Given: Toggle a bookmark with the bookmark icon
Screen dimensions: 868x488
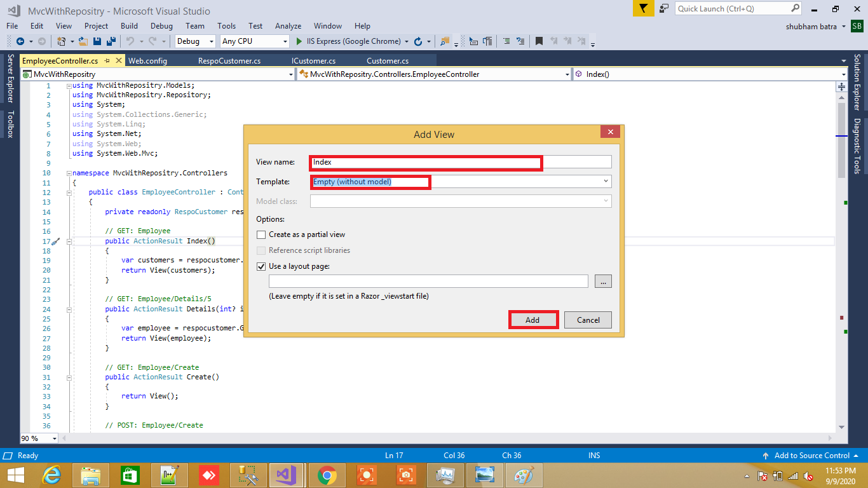Looking at the screenshot, I should pos(539,41).
